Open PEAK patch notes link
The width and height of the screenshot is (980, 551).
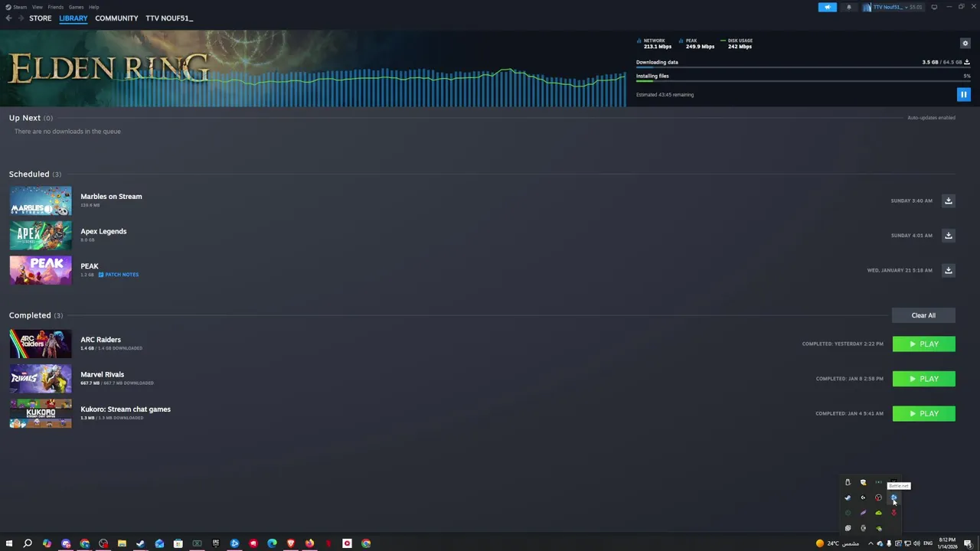point(119,275)
